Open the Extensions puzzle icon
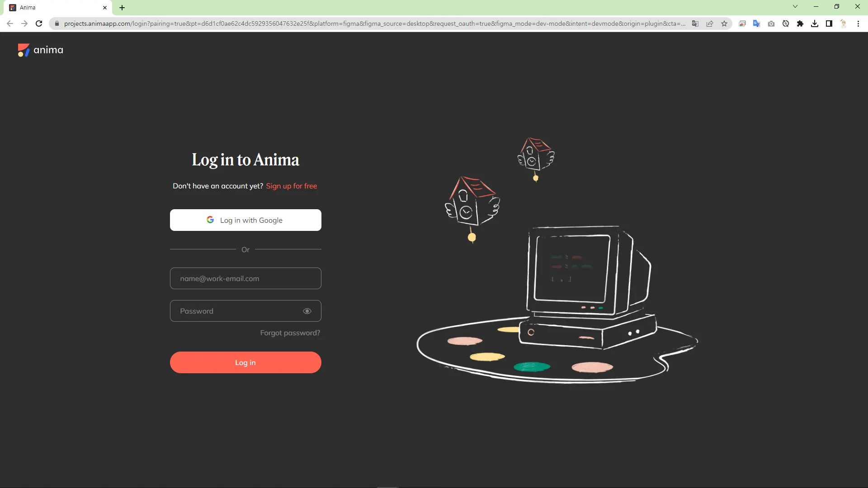The image size is (868, 488). point(800,23)
